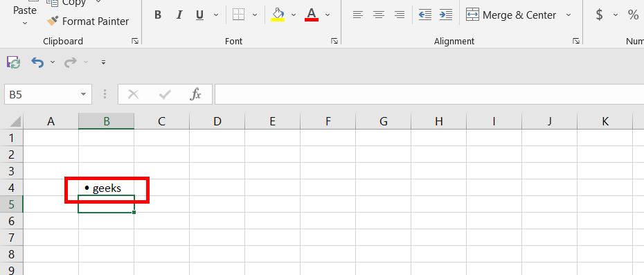Click Enter checkmark in formula bar
Screen dimensions: 644x275
165,94
